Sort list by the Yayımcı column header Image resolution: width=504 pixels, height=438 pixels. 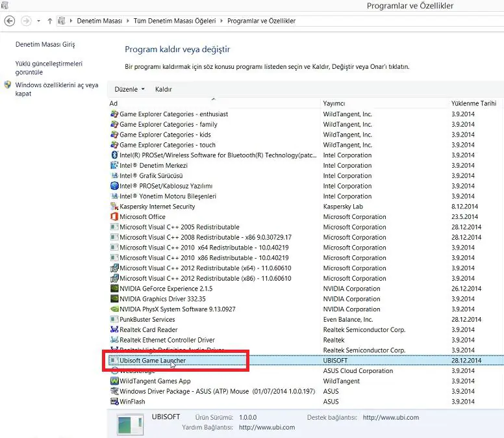point(334,103)
